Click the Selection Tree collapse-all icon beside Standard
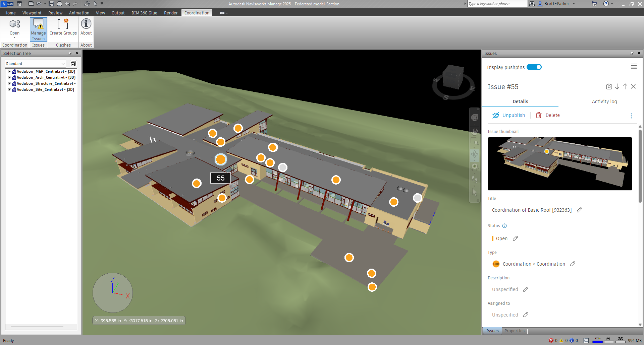Screen dimensions: 644x345 click(x=73, y=64)
